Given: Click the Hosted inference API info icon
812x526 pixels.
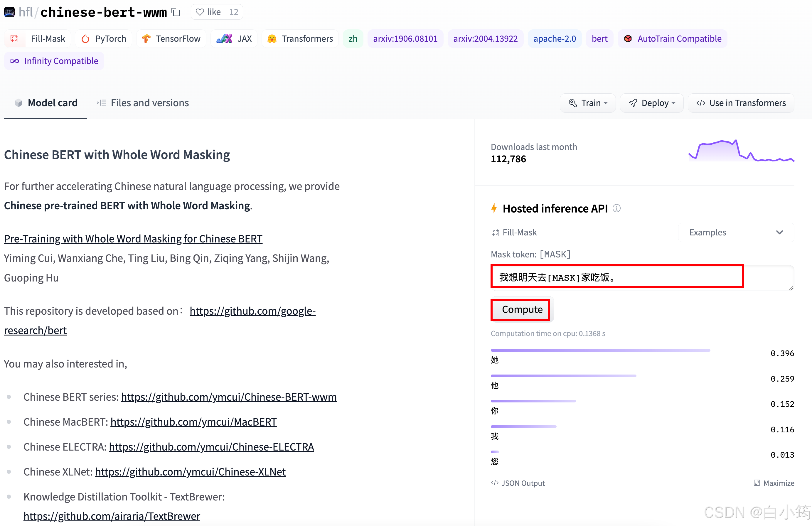Looking at the screenshot, I should (616, 208).
